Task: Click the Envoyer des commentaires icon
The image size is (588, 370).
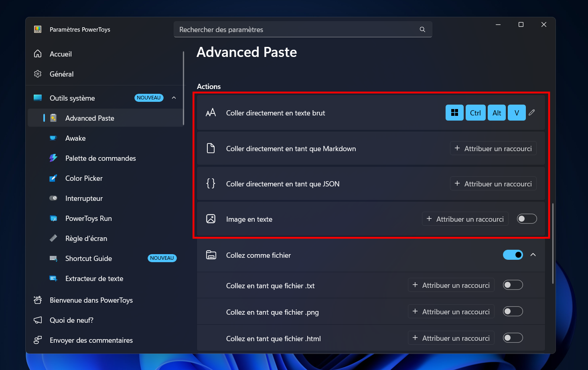Action: [38, 340]
